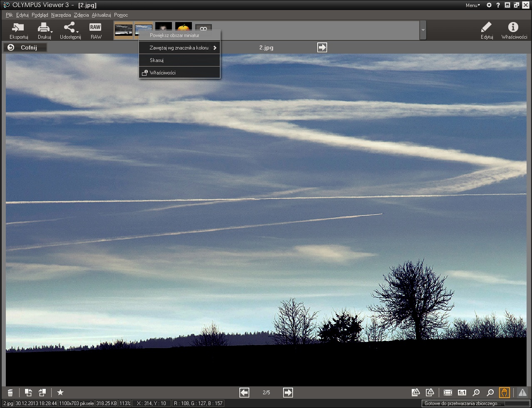
Task: Expand the Udostępnij share dropdown
Action: (x=77, y=32)
